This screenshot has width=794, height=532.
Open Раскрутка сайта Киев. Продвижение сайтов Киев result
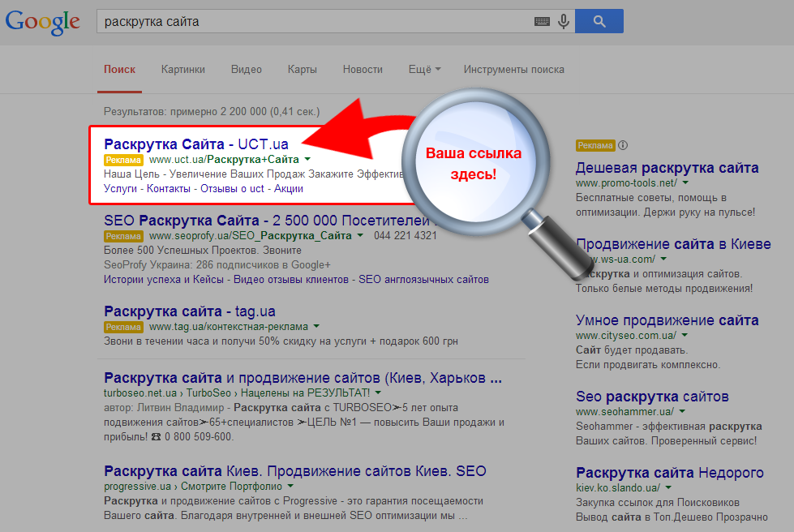tap(294, 471)
